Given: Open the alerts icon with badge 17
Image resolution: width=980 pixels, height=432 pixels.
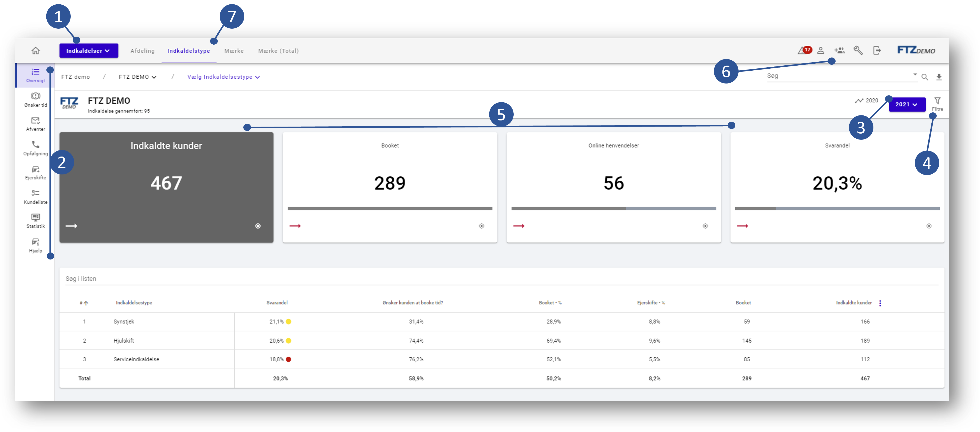Looking at the screenshot, I should click(805, 50).
